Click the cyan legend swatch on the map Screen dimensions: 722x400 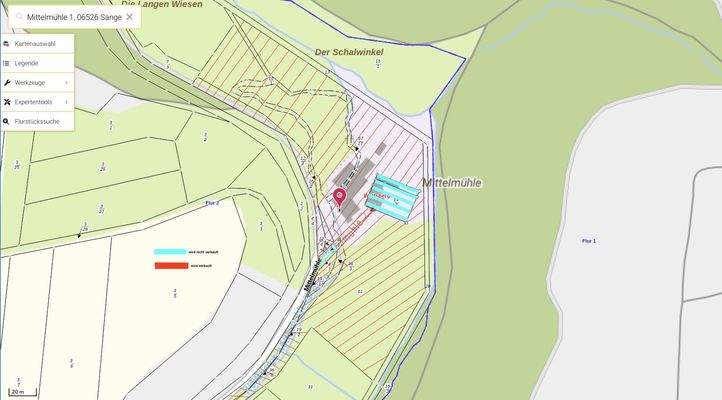[x=170, y=252]
